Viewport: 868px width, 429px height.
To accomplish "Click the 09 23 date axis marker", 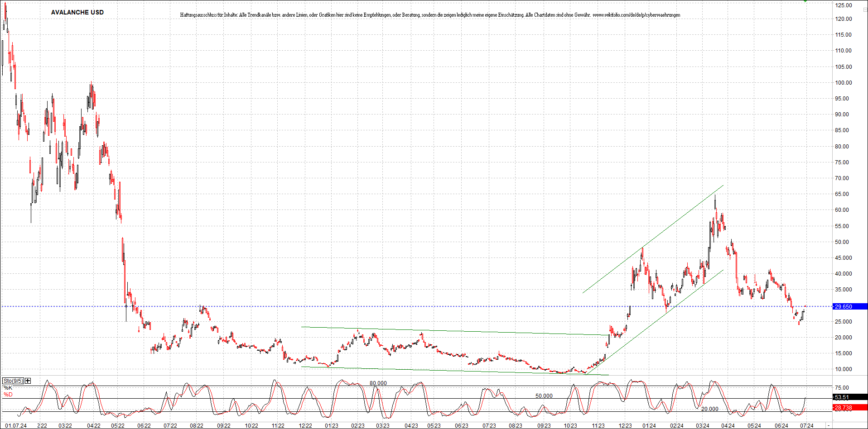I will pos(544,426).
